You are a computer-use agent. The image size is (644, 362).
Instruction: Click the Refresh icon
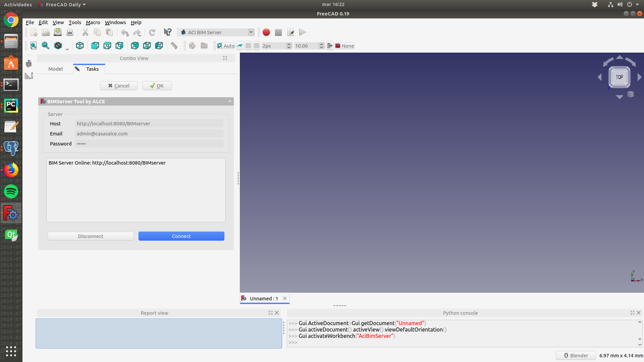pos(152,32)
